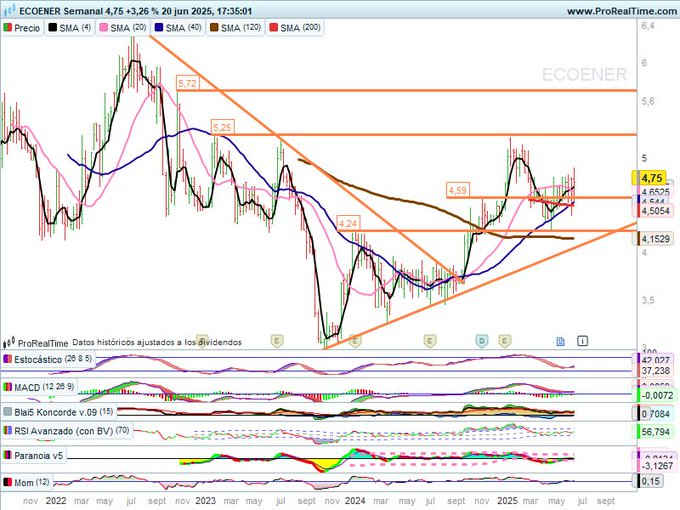
Task: Click the Paranoia v5 indicator icon
Action: click(x=7, y=455)
